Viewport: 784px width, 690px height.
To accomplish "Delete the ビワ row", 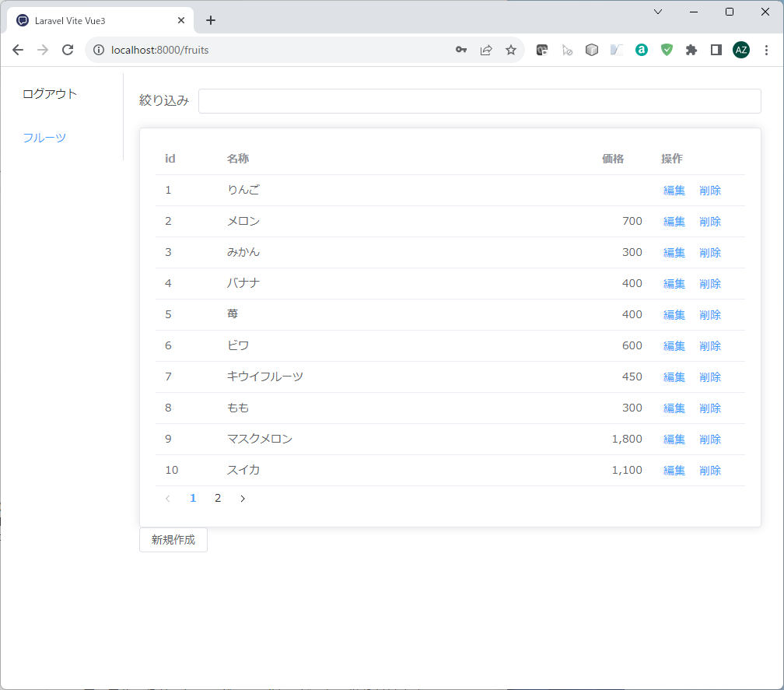I will point(710,346).
